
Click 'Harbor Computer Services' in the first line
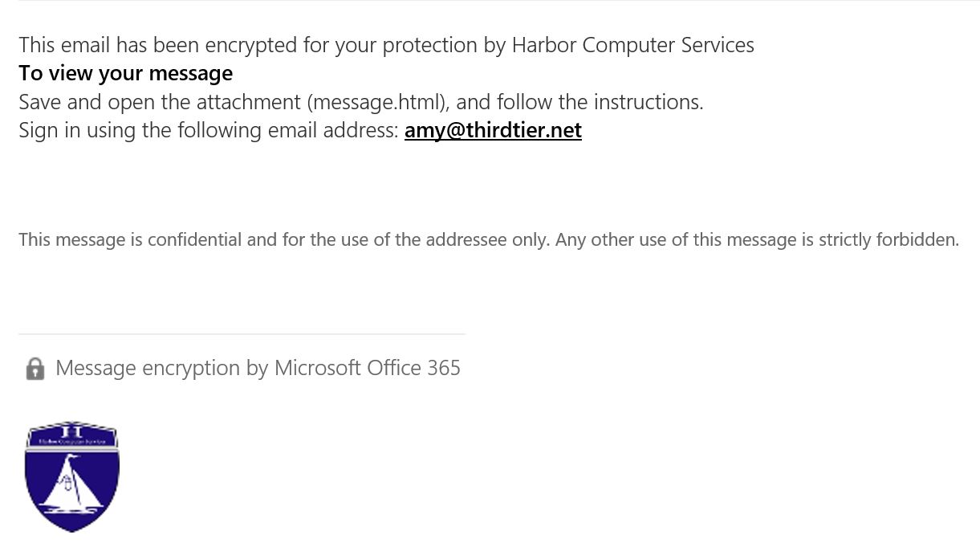coord(633,45)
